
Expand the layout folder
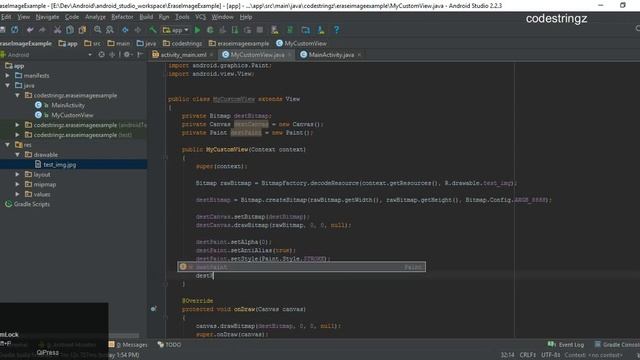tap(18, 174)
